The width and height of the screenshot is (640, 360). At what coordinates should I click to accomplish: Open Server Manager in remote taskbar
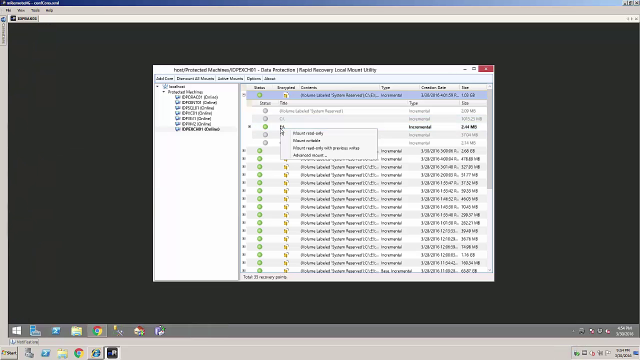[36, 331]
